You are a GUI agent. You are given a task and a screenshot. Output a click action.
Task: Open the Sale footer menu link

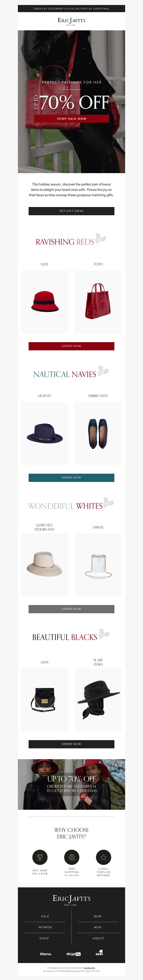(x=45, y=916)
